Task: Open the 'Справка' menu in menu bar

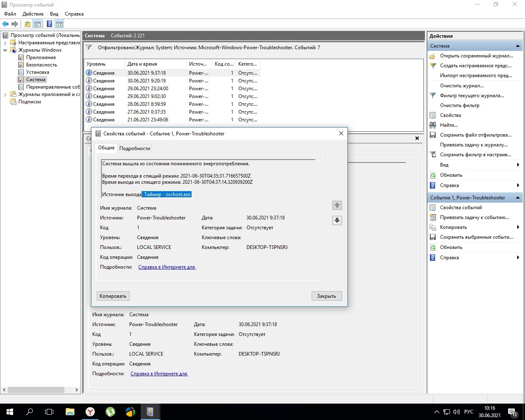Action: tap(74, 14)
